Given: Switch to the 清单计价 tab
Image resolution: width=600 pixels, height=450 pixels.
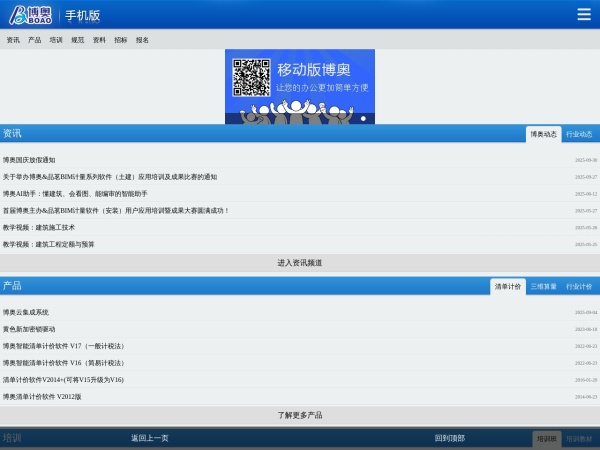Looking at the screenshot, I should [x=507, y=287].
